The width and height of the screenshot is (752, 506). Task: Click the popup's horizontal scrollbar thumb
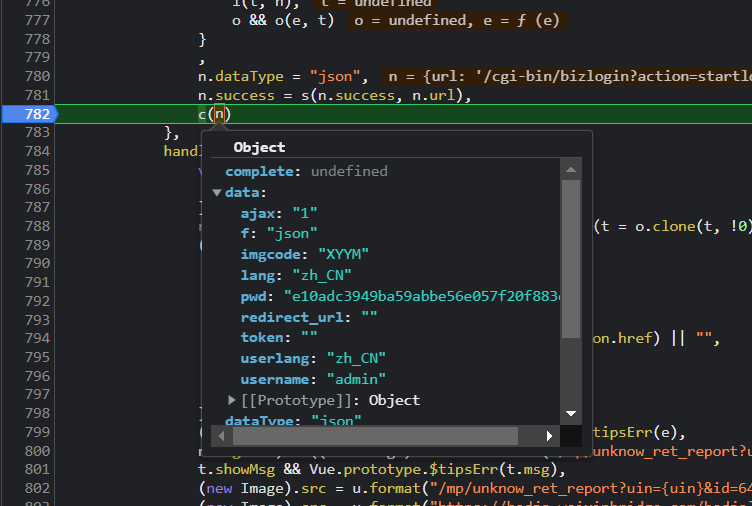click(375, 435)
